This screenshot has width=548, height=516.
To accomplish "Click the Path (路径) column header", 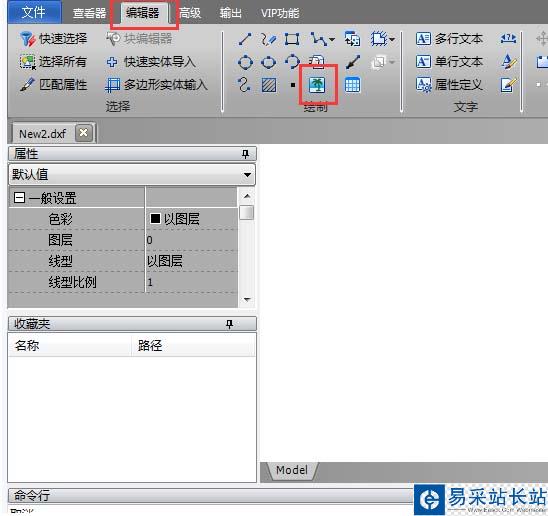I will pos(194,345).
